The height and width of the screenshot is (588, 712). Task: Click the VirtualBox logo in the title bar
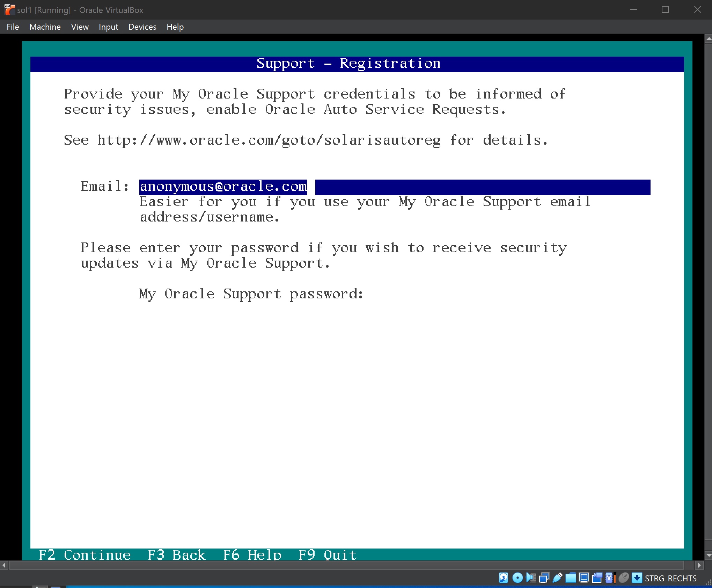tap(9, 10)
